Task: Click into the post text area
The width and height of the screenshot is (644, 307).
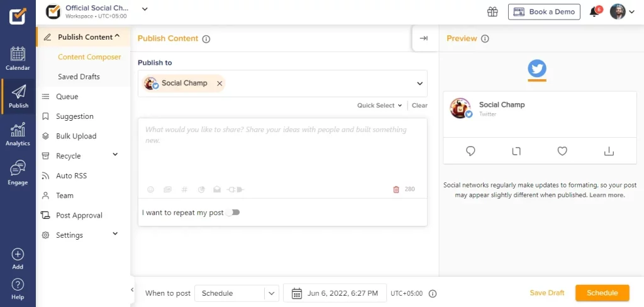Action: coord(282,152)
